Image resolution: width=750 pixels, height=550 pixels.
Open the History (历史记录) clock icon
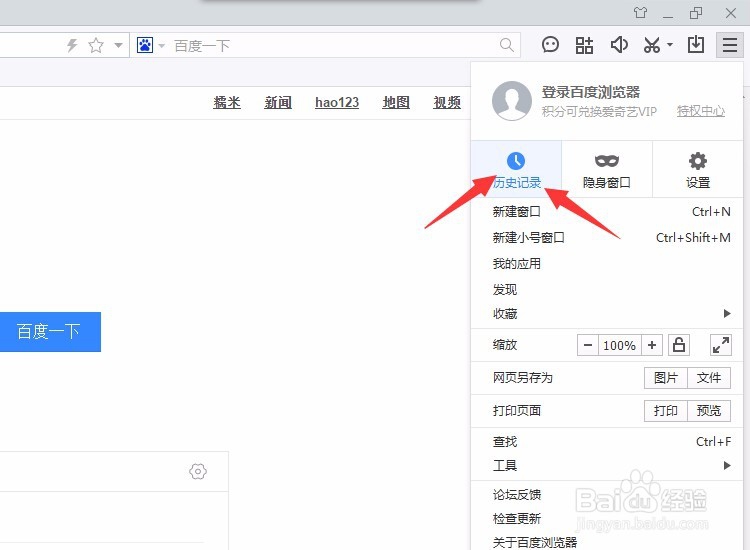(516, 161)
